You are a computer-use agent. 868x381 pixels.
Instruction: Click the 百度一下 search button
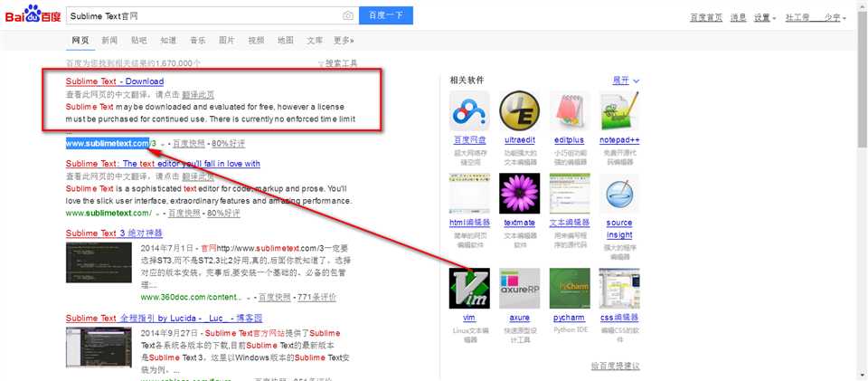386,15
